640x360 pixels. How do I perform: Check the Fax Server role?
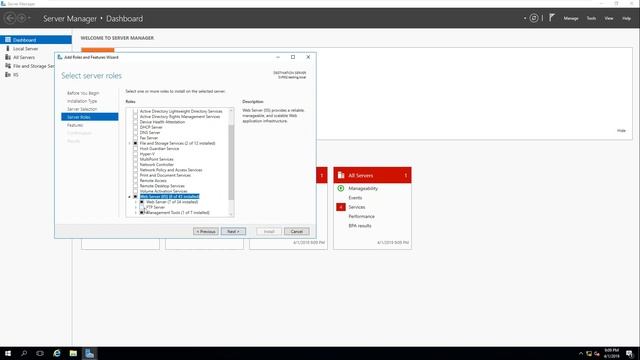pos(135,138)
